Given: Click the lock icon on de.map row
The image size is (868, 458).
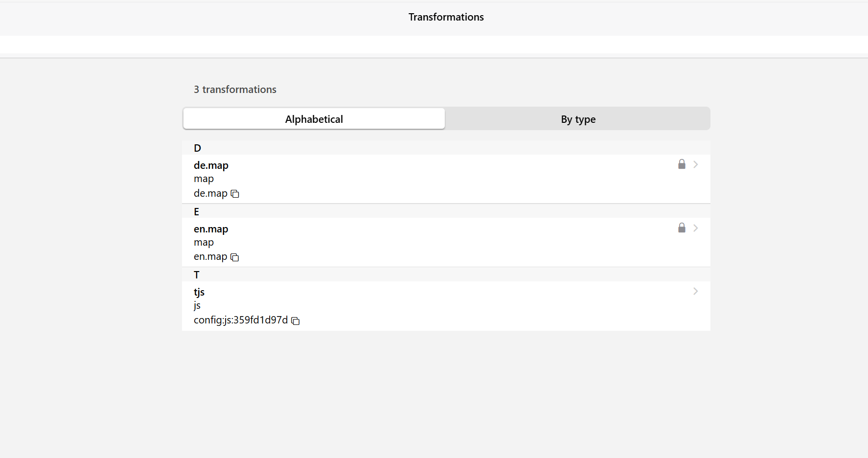Looking at the screenshot, I should (682, 164).
